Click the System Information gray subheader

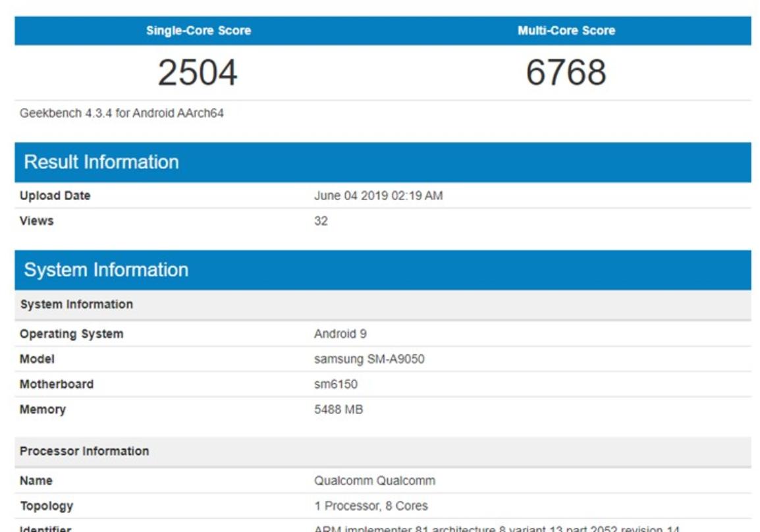tap(76, 304)
